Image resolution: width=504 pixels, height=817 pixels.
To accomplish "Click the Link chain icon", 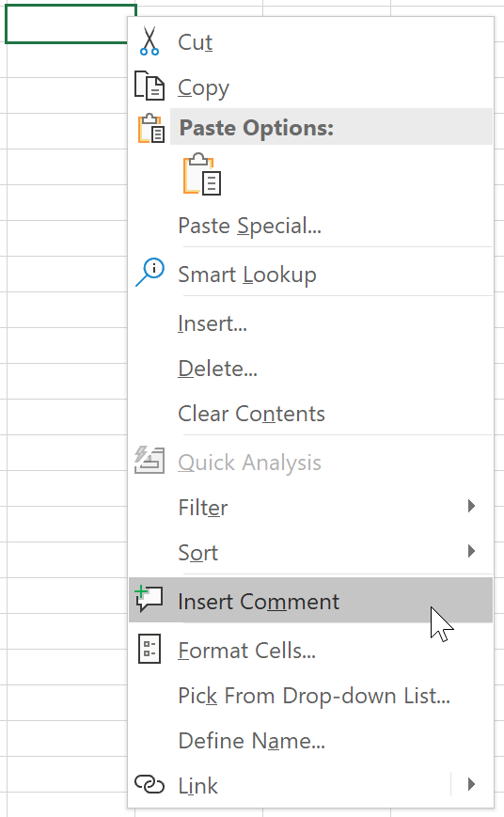I will tap(150, 784).
